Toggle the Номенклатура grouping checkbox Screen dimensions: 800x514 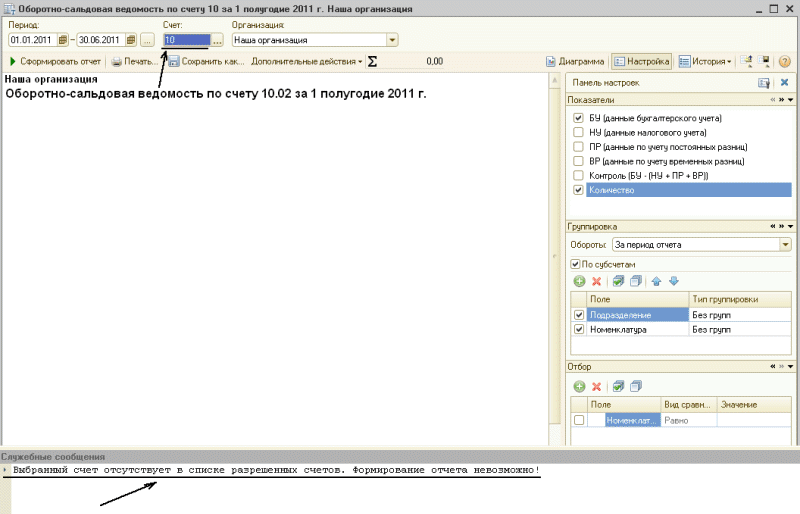[x=579, y=329]
